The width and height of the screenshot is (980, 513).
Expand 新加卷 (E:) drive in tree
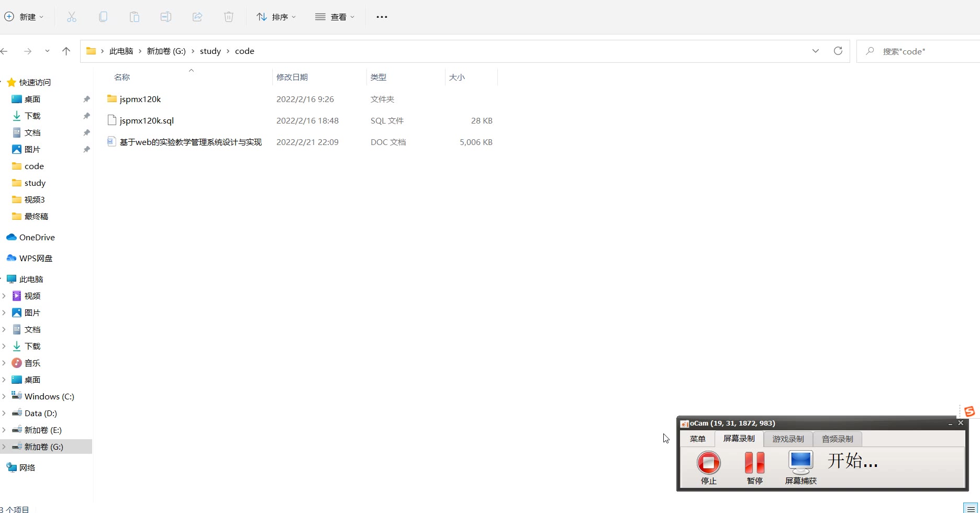point(4,430)
